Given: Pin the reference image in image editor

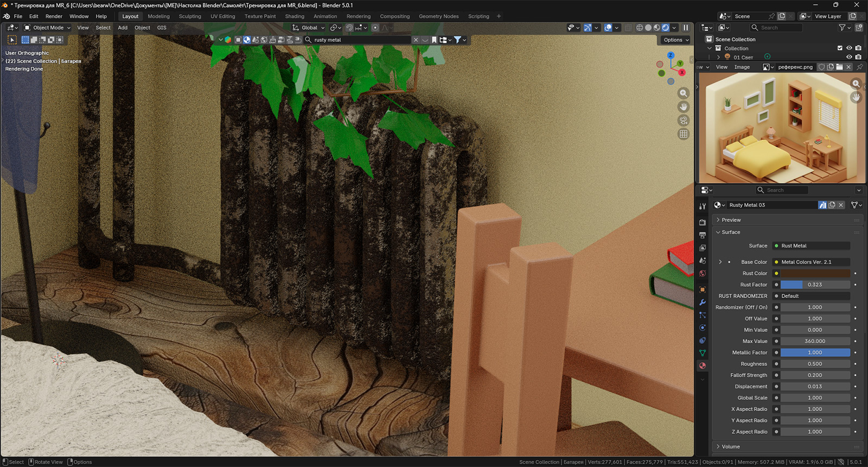Looking at the screenshot, I should coord(859,67).
